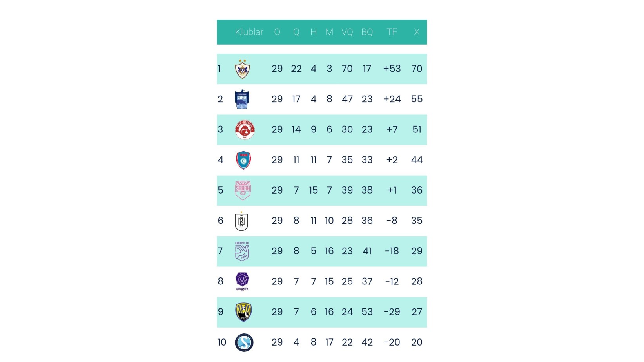Select the Neftçi black-and-white crest
The height and width of the screenshot is (362, 644).
(241, 221)
